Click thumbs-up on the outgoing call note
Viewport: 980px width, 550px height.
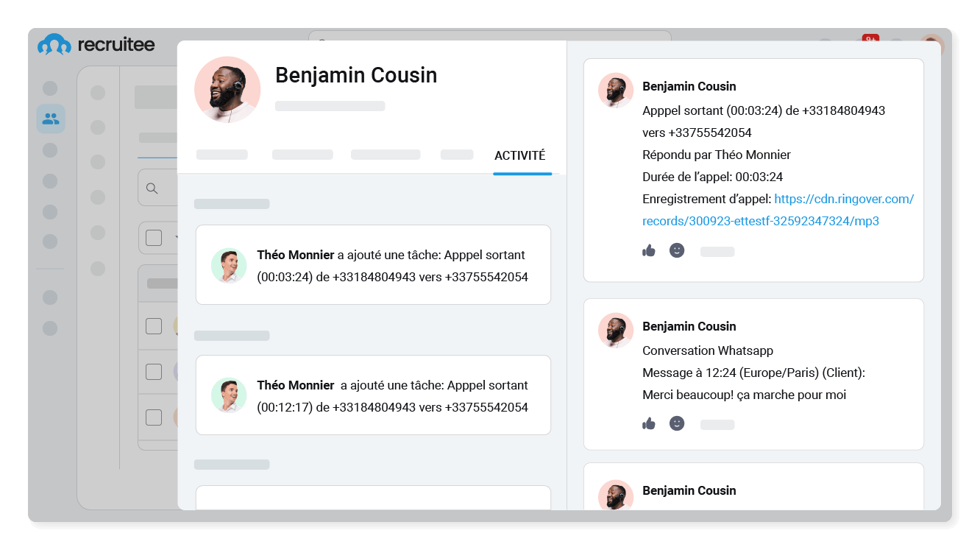[x=648, y=251]
